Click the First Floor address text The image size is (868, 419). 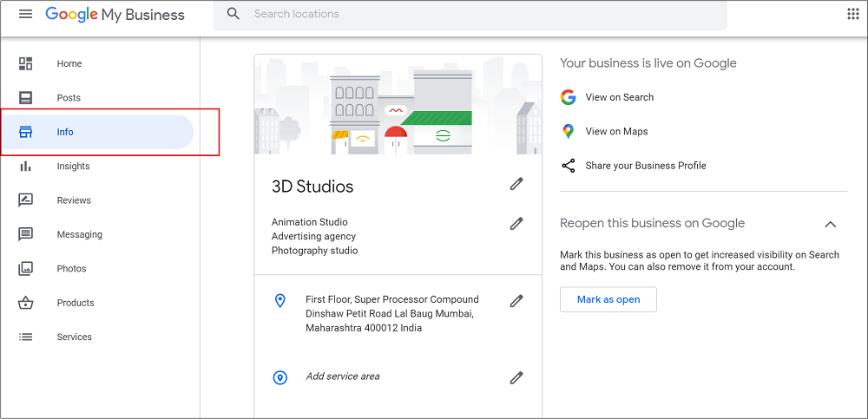[392, 314]
